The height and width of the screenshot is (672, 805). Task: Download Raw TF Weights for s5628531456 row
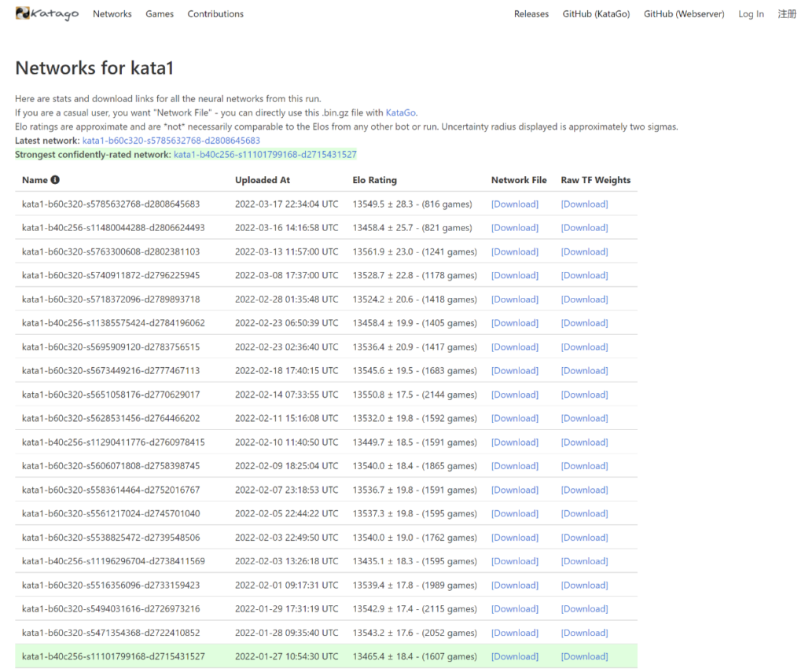click(x=584, y=418)
